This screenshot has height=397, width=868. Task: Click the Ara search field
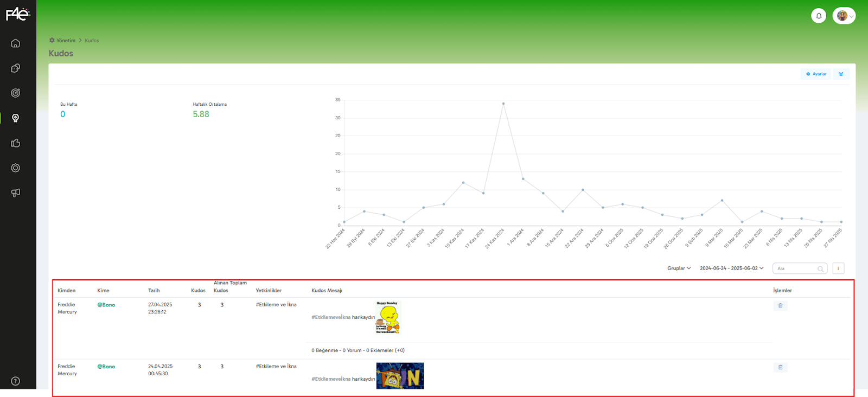[x=796, y=268]
